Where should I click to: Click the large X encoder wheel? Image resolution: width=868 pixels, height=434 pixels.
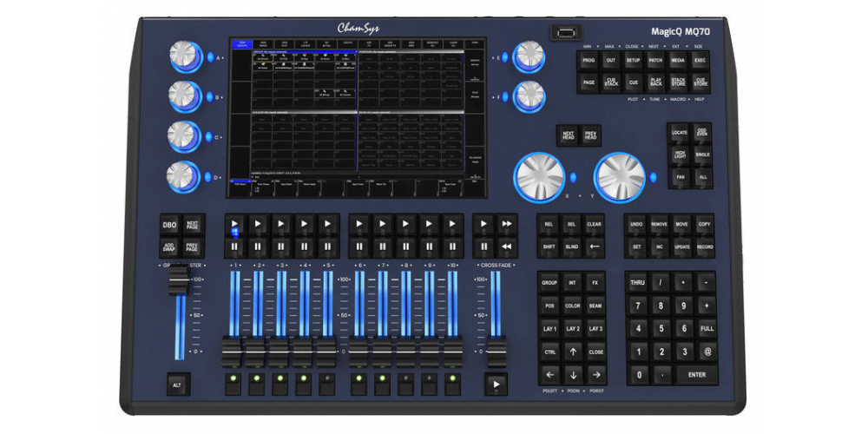click(x=539, y=177)
